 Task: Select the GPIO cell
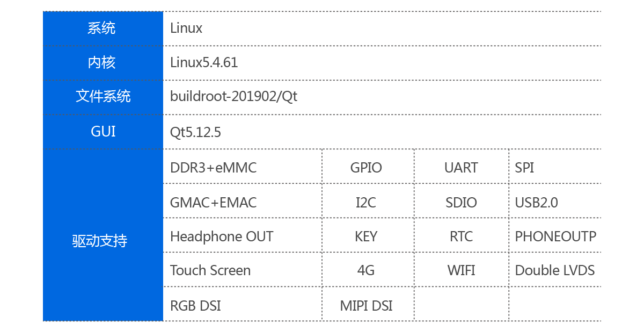[x=368, y=167]
